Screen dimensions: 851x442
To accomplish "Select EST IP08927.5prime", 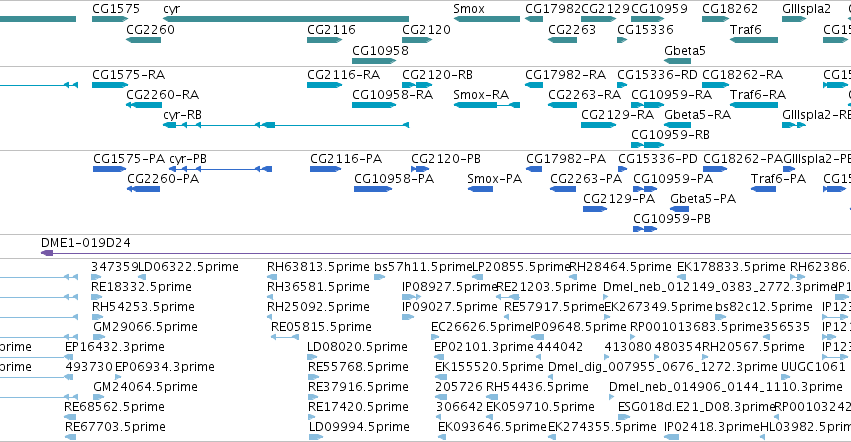I will pyautogui.click(x=411, y=297).
